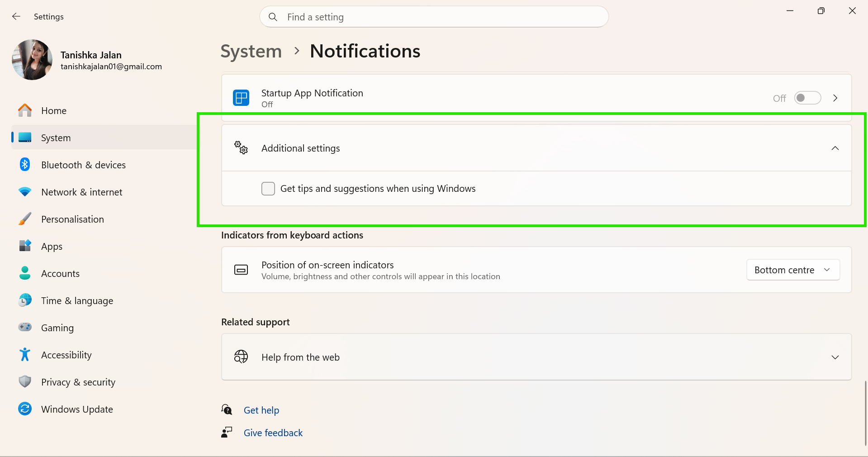Click the Startup App Notification label
The image size is (868, 457).
(312, 93)
